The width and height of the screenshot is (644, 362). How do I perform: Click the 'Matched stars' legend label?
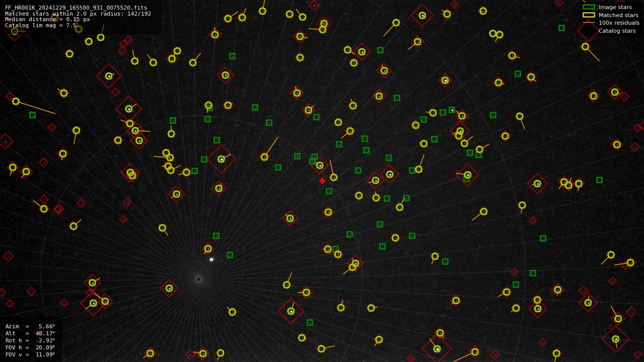point(618,15)
